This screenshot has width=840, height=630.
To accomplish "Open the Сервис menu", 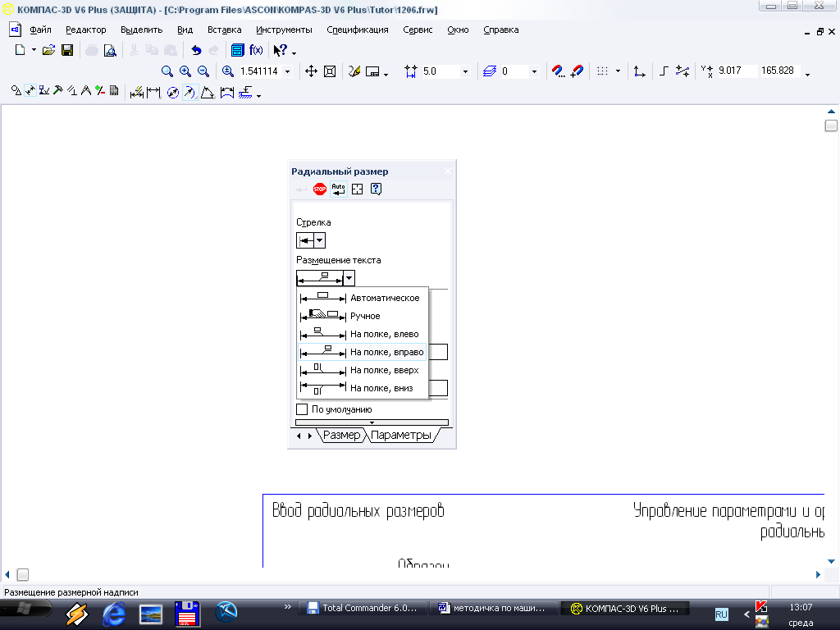I will tap(418, 30).
